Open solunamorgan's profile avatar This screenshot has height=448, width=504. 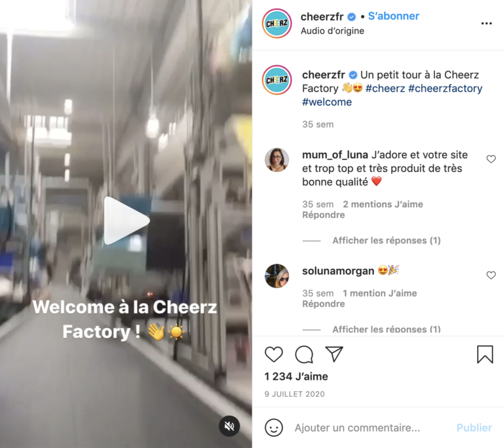coord(277,275)
